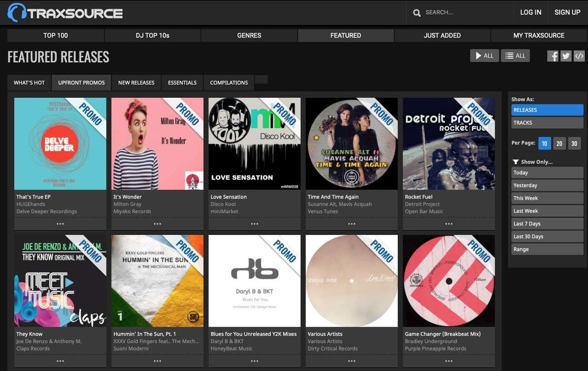The width and height of the screenshot is (588, 371).
Task: Open the MY TRAXSOURCE menu
Action: pyautogui.click(x=539, y=35)
